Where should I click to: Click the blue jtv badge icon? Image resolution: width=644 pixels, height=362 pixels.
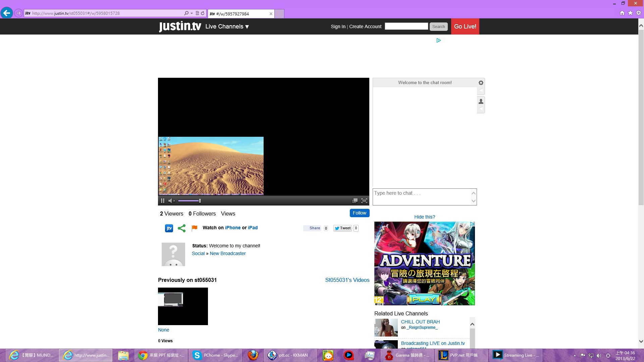point(169,228)
